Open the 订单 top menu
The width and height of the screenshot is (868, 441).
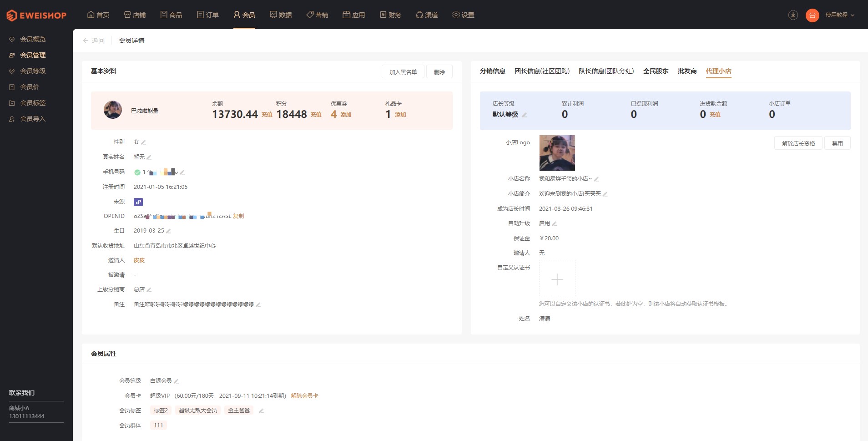(x=208, y=15)
